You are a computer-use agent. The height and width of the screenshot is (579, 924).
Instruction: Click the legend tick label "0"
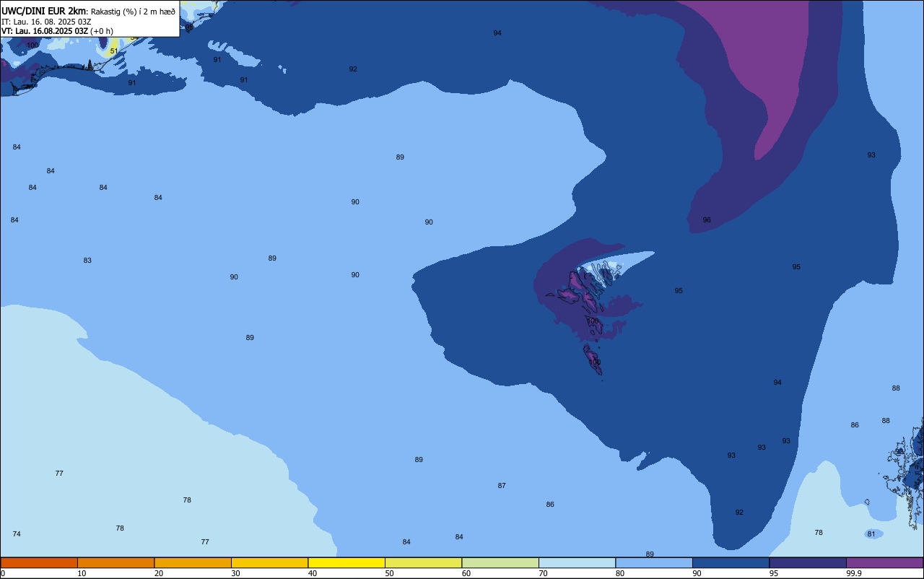[x=3, y=573]
